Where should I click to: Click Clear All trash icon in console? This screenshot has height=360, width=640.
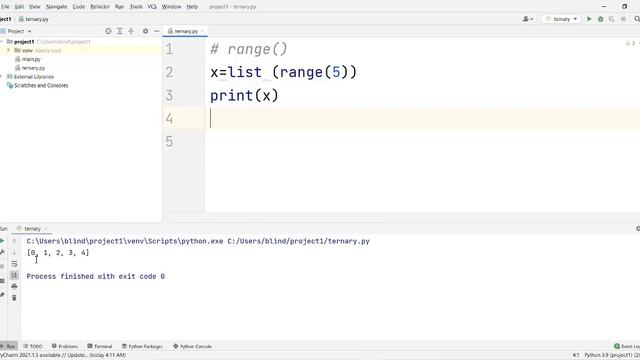(14, 298)
